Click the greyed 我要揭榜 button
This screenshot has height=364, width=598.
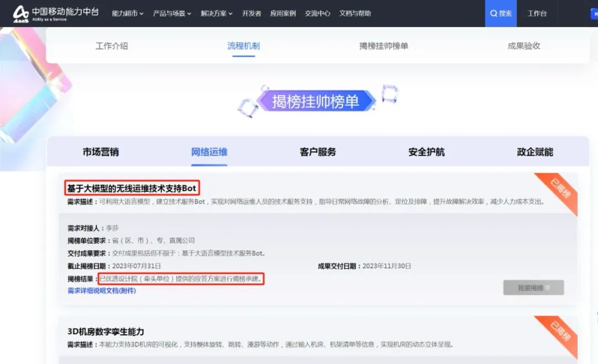534,288
